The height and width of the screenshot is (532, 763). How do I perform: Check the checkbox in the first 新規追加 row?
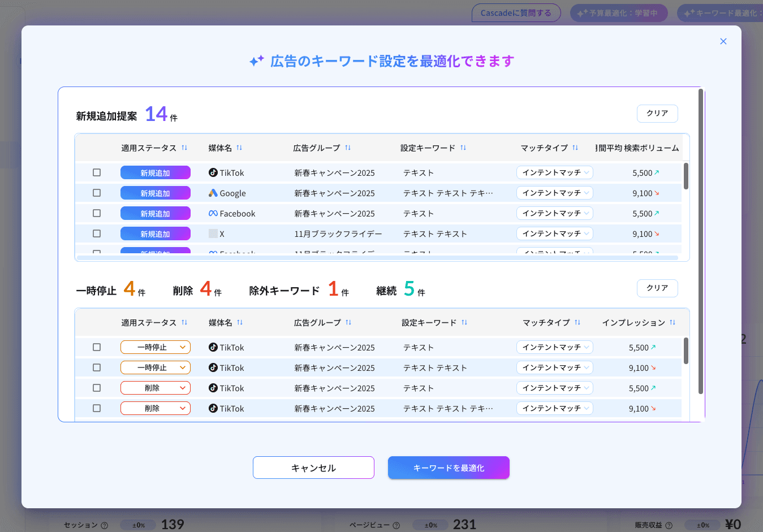[x=96, y=172]
